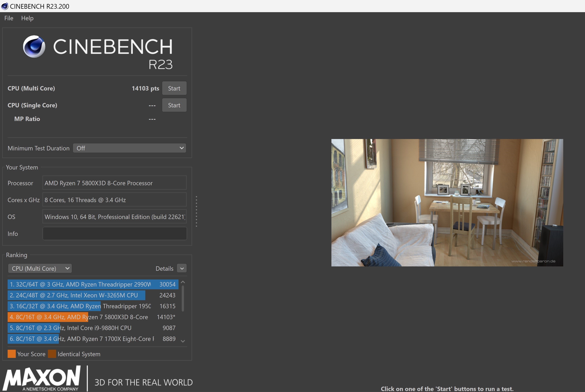Open the Ranking category dropdown
Image resolution: width=585 pixels, height=392 pixels.
(x=40, y=268)
